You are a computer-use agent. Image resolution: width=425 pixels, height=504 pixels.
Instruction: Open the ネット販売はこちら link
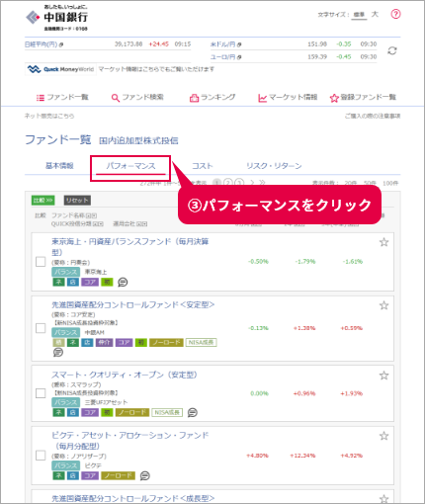tap(49, 116)
